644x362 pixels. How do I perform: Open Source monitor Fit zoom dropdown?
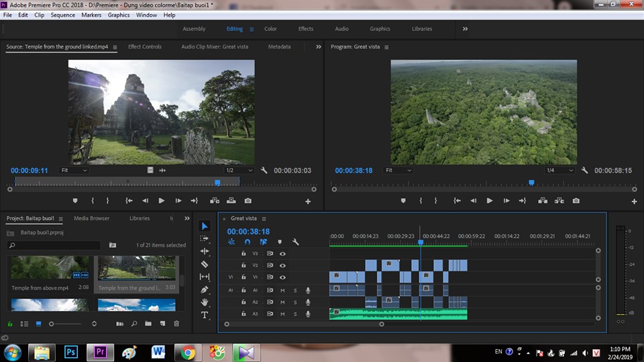click(x=74, y=171)
